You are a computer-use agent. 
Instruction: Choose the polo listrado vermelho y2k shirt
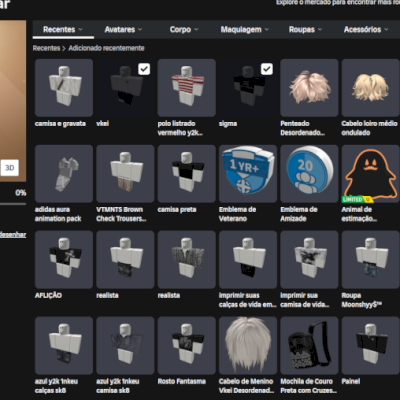[x=186, y=88]
